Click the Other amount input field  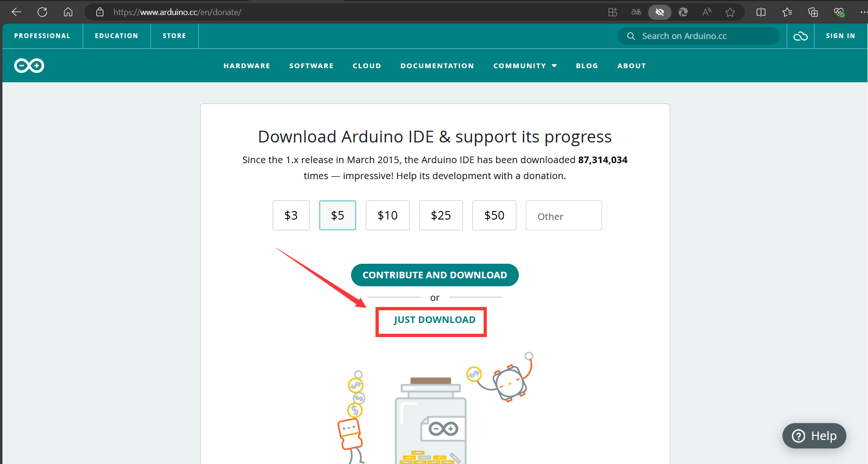pyautogui.click(x=563, y=215)
